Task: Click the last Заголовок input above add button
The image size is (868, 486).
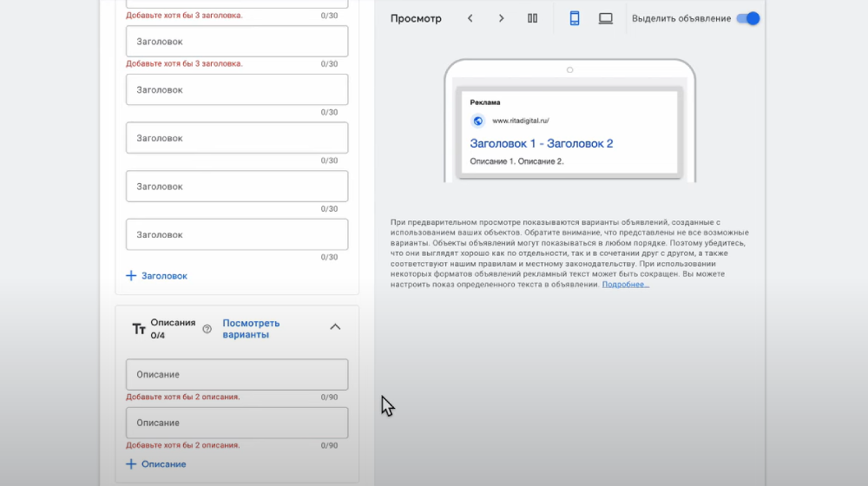Action: pyautogui.click(x=237, y=234)
